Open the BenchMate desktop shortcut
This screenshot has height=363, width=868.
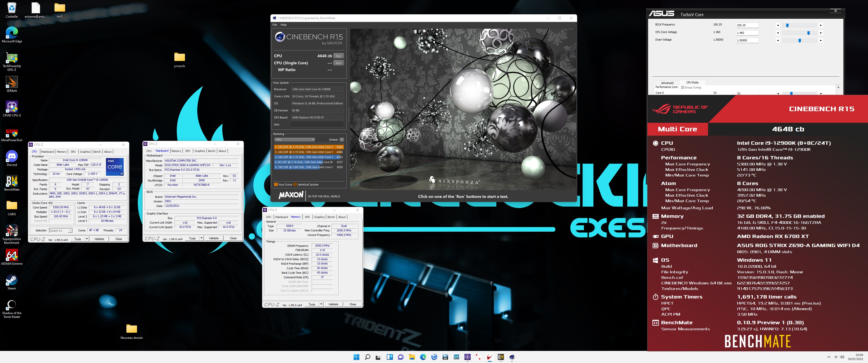pyautogui.click(x=12, y=183)
